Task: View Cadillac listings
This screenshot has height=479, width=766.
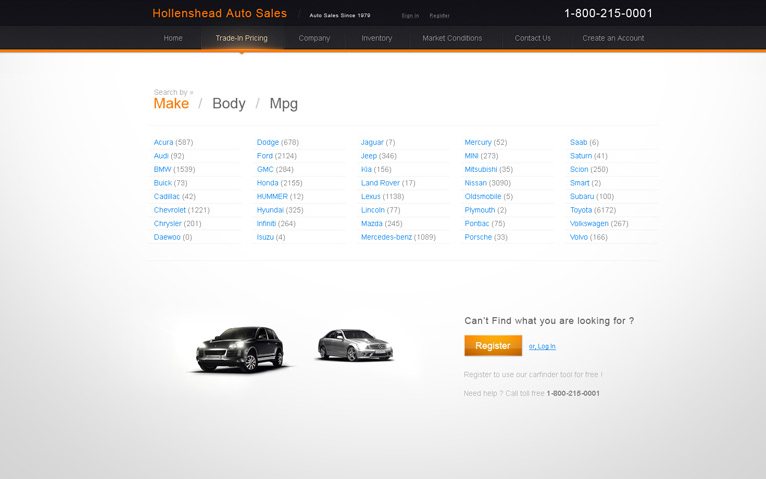Action: [x=167, y=196]
